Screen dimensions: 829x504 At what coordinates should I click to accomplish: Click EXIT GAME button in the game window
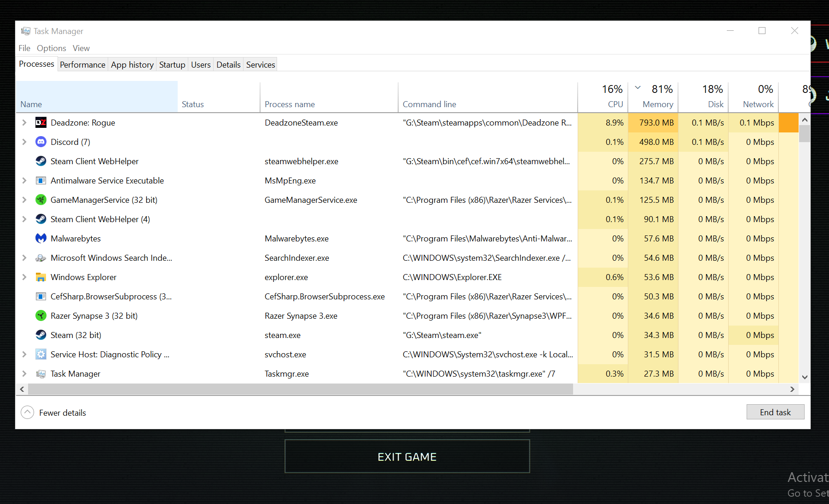click(x=407, y=457)
